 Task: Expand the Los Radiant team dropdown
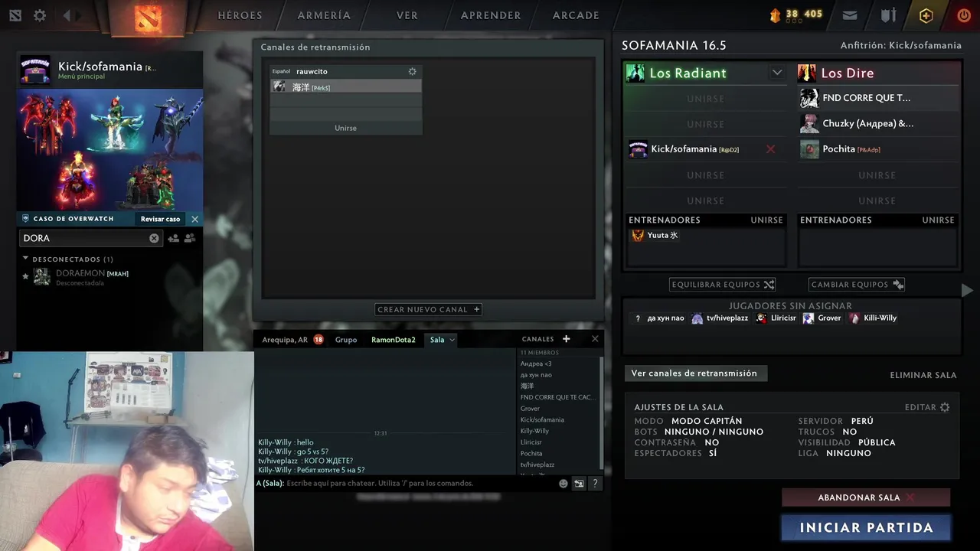point(777,73)
